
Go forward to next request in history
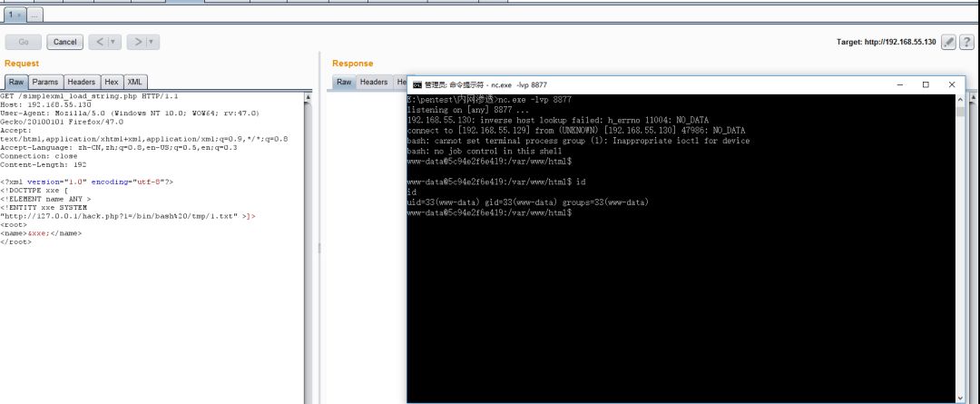pos(138,42)
